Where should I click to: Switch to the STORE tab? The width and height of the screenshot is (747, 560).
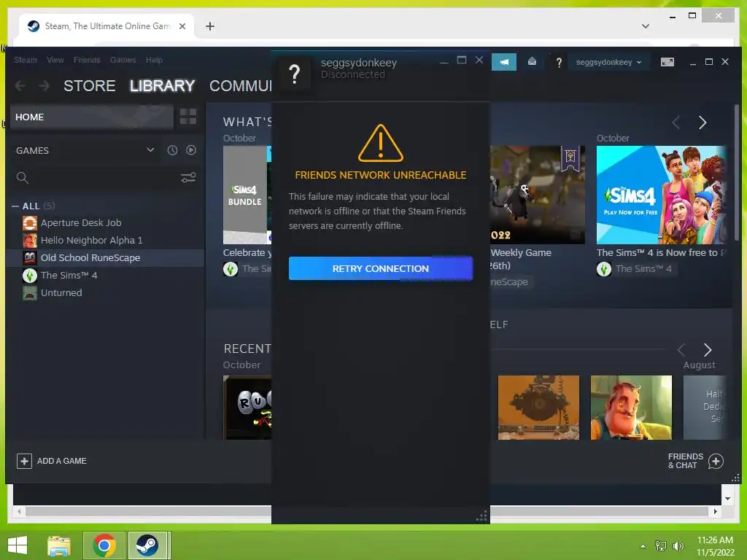pos(90,86)
